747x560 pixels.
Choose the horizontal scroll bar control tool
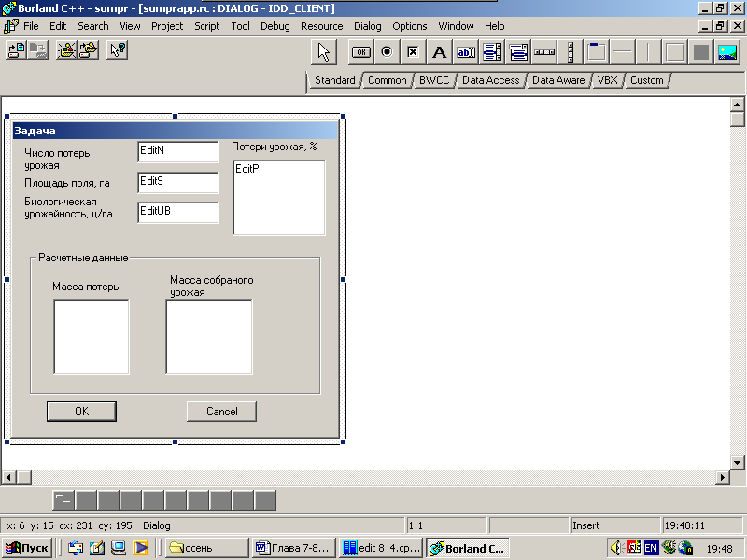[x=544, y=52]
